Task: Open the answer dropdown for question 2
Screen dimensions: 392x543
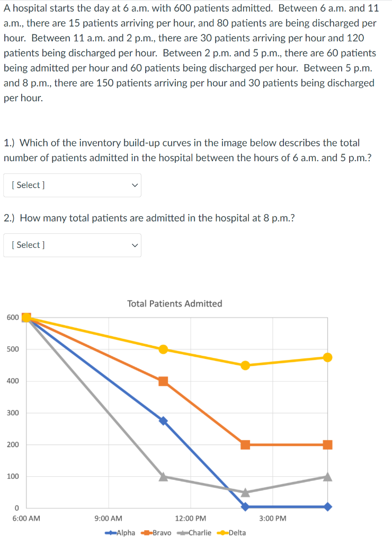Action: coord(72,245)
